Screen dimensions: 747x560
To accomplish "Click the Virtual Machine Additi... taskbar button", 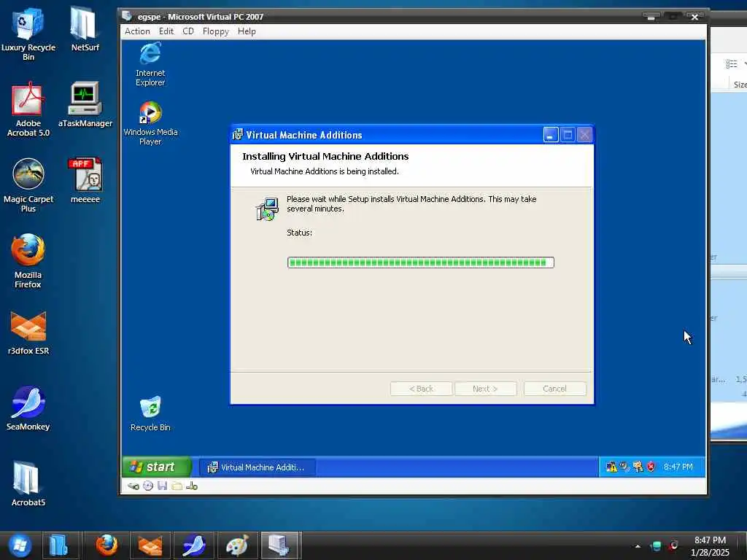I will (x=257, y=467).
